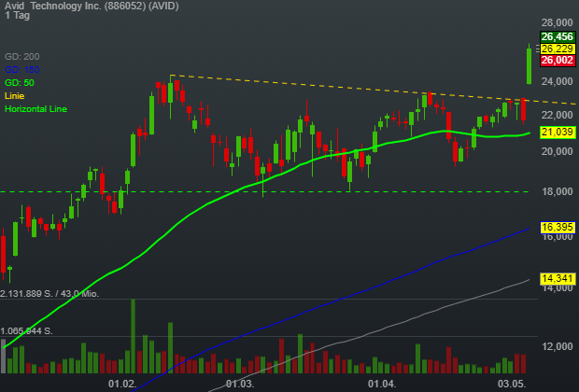Select the 'GD: 200' legend entry
This screenshot has height=392, width=579.
tap(21, 57)
